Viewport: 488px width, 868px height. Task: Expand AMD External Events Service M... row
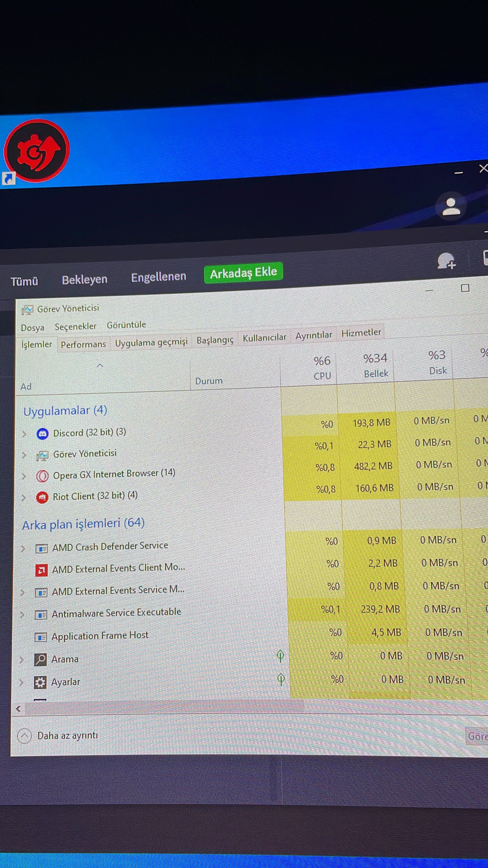(22, 592)
